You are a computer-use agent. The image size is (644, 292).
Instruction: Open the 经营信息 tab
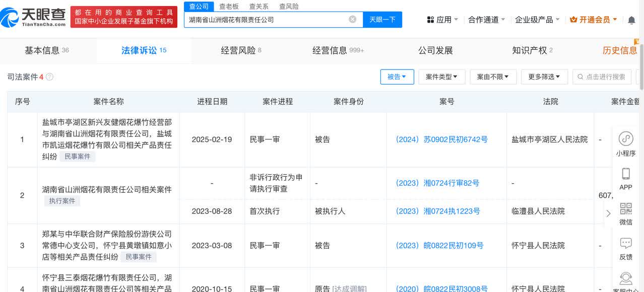338,50
